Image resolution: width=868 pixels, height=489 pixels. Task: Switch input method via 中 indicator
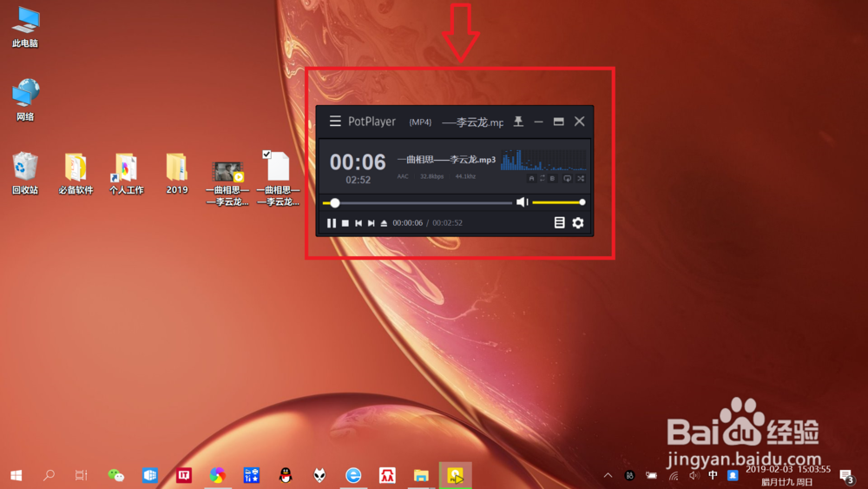(x=713, y=475)
